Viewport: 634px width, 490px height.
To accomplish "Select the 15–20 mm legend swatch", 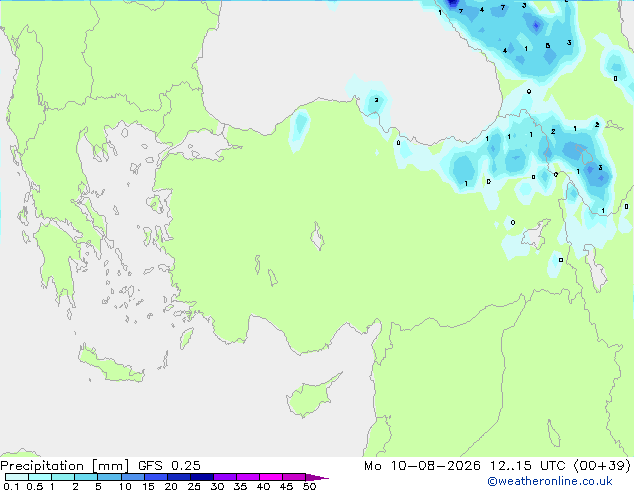I will (155, 477).
